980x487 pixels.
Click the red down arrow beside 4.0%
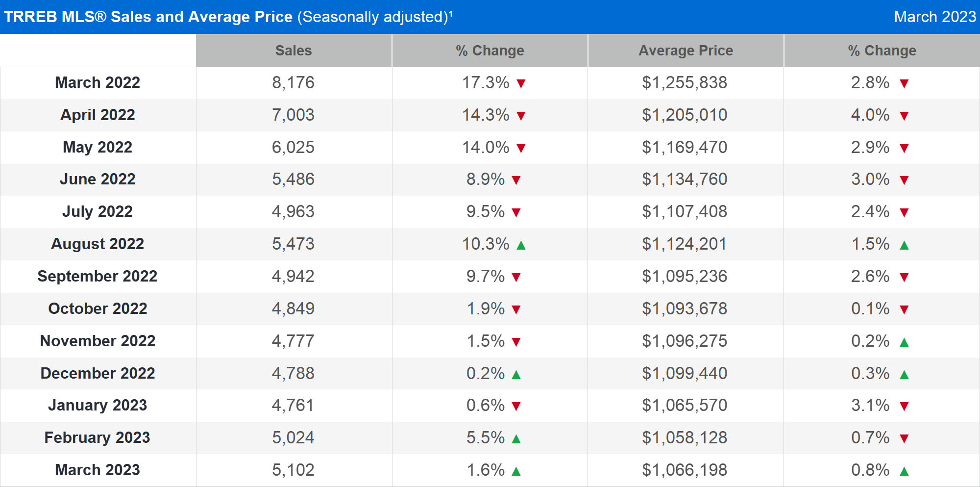[904, 116]
